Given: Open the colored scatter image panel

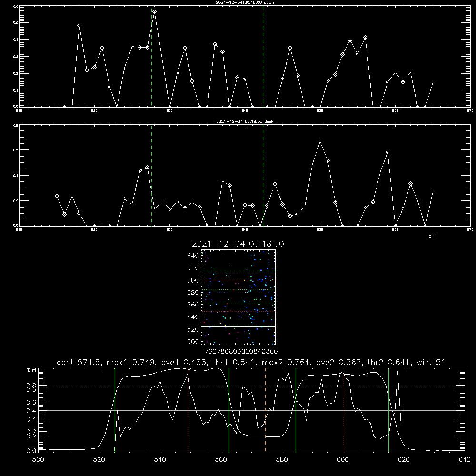Looking at the screenshot, I should [238, 297].
